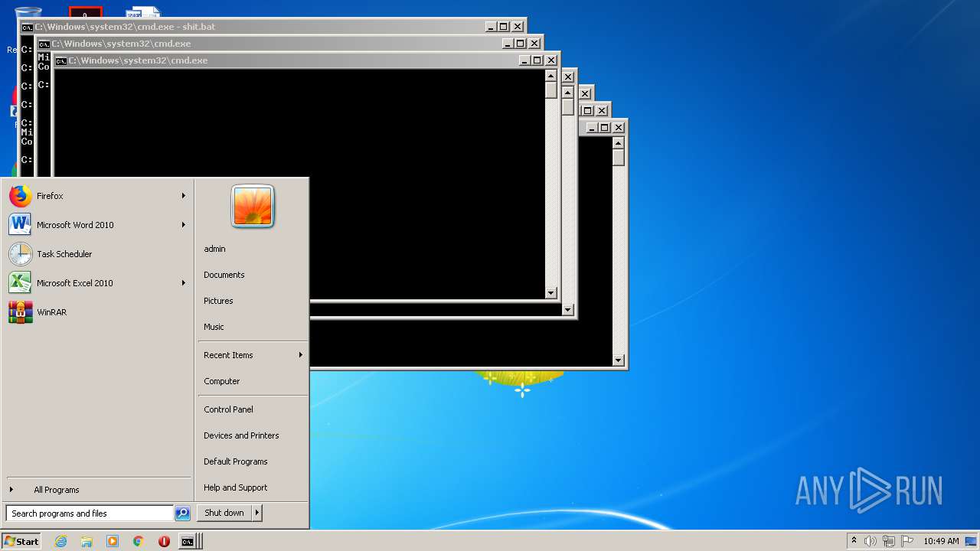Open Devices and Printers
Viewport: 980px width, 551px height.
coord(241,435)
